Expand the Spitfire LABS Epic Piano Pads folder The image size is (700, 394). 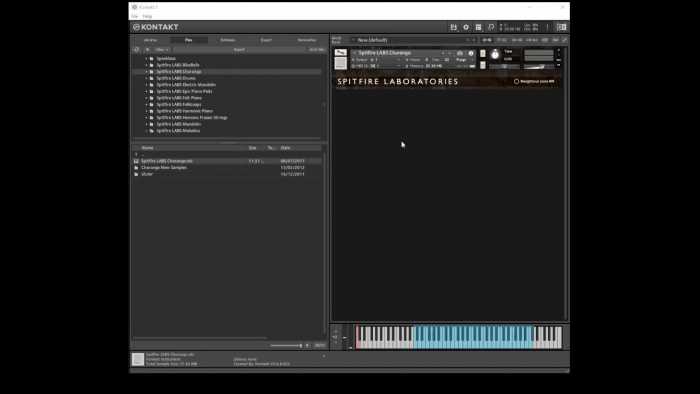146,91
